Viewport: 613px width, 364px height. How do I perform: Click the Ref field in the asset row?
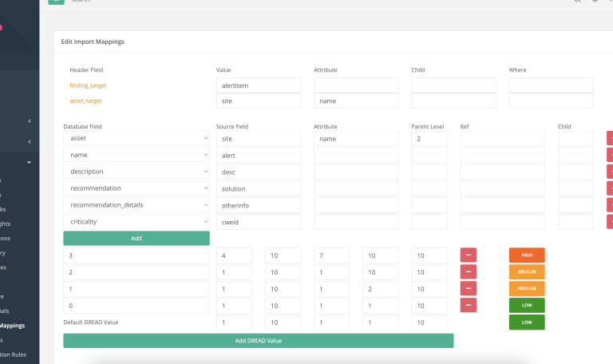(502, 139)
